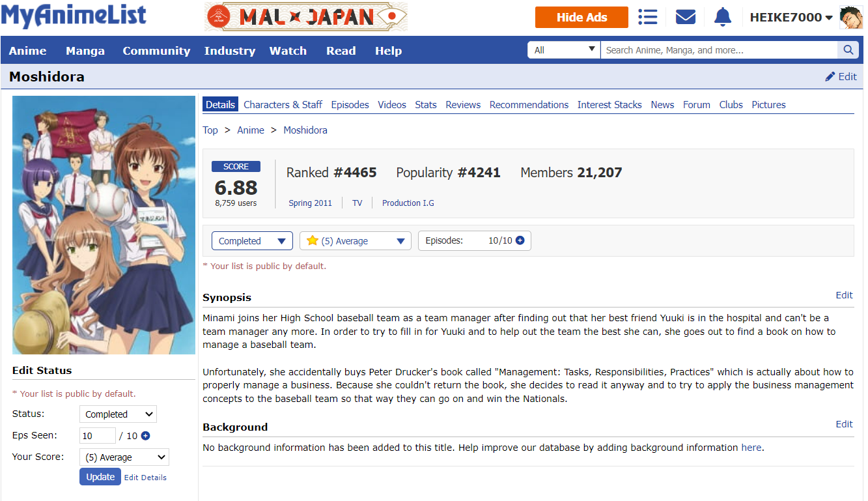Click the Eps Seen input box
Screen dimensions: 868x501
(97, 436)
